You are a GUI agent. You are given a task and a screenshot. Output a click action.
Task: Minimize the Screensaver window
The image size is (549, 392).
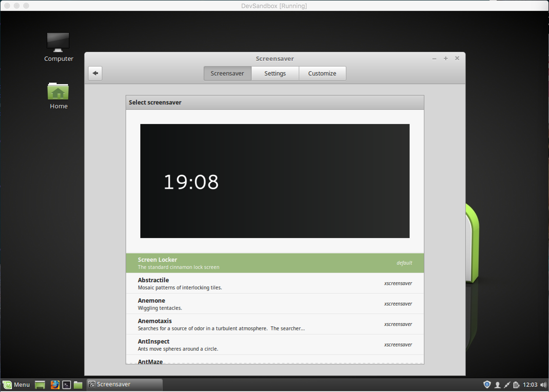click(434, 59)
